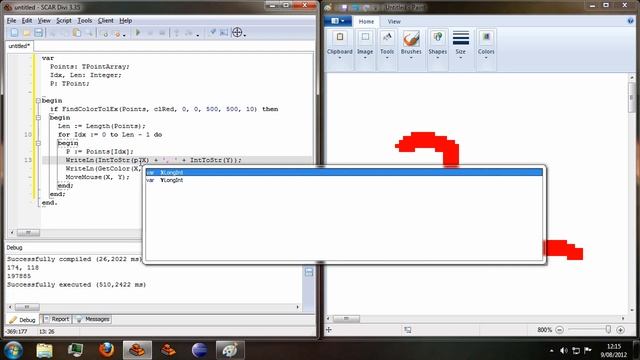Expand the Brushes dropdown arrow in Paint

(x=411, y=58)
